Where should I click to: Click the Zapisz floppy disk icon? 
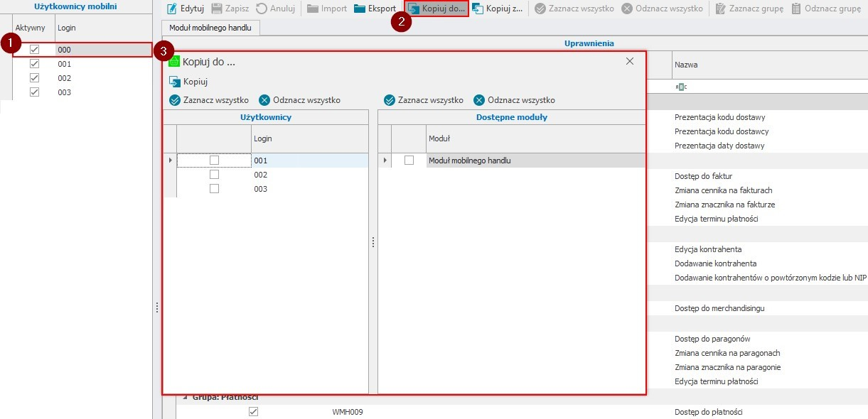pyautogui.click(x=217, y=9)
